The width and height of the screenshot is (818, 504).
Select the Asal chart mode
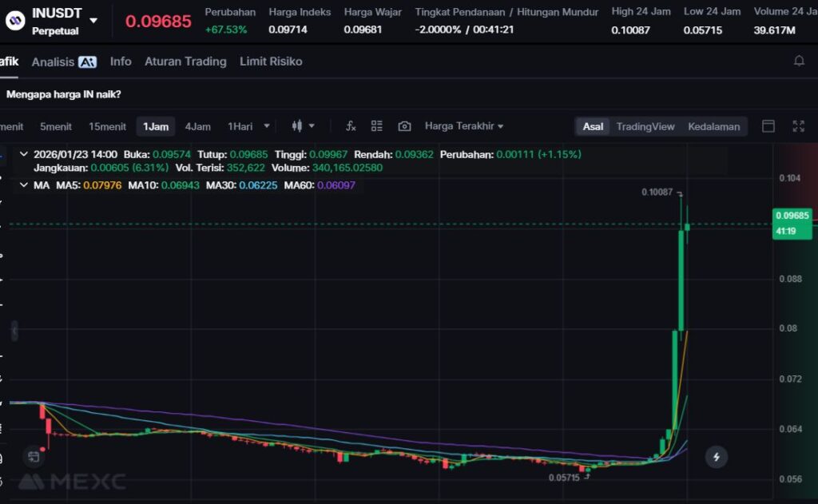[x=593, y=126]
